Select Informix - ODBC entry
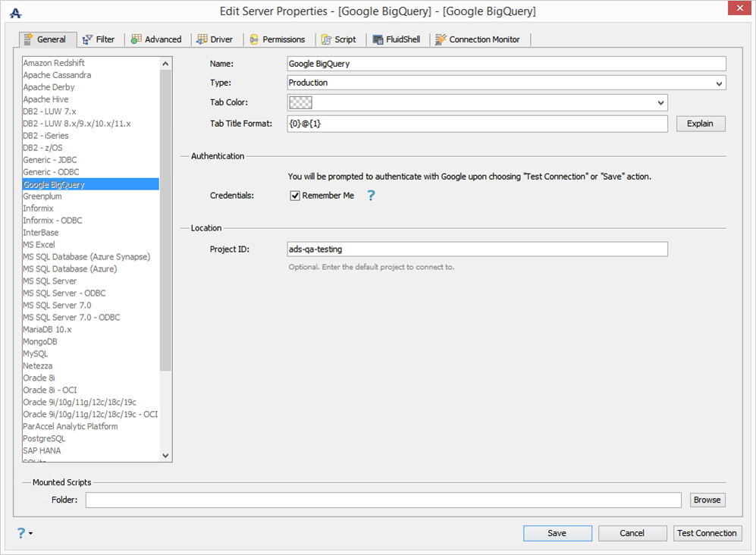 tap(91, 221)
